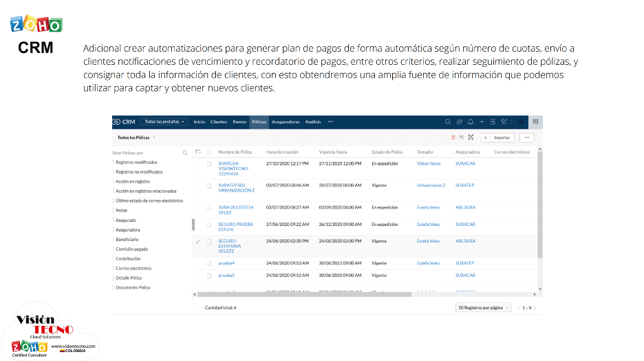This screenshot has height=361, width=644.
Task: Sort by Estado de Poliza column header
Action: [x=387, y=152]
